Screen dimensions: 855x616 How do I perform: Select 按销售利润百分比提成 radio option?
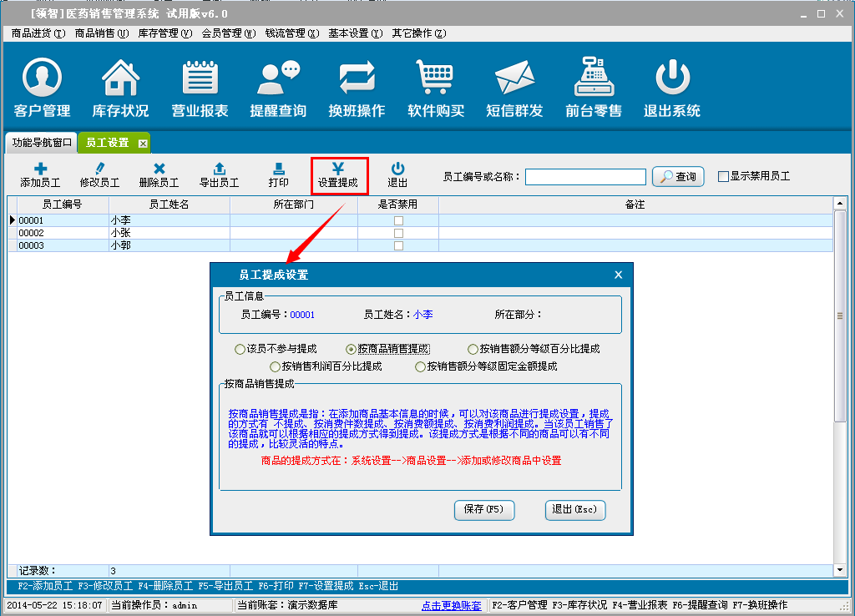(276, 366)
